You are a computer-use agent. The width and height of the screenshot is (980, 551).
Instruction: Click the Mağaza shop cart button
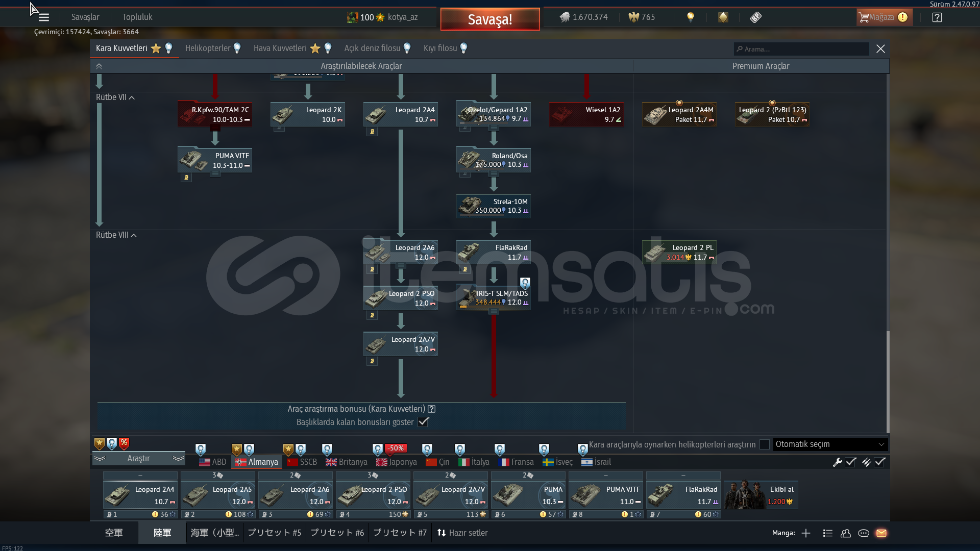pyautogui.click(x=884, y=17)
